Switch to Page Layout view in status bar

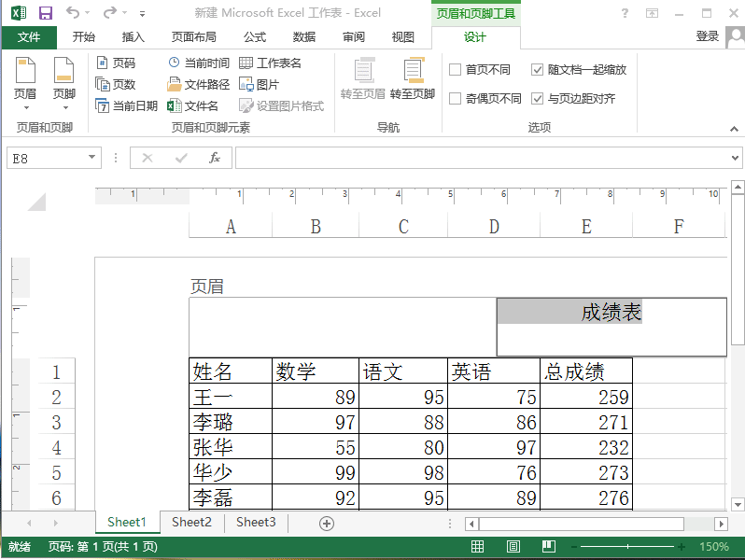click(x=513, y=547)
